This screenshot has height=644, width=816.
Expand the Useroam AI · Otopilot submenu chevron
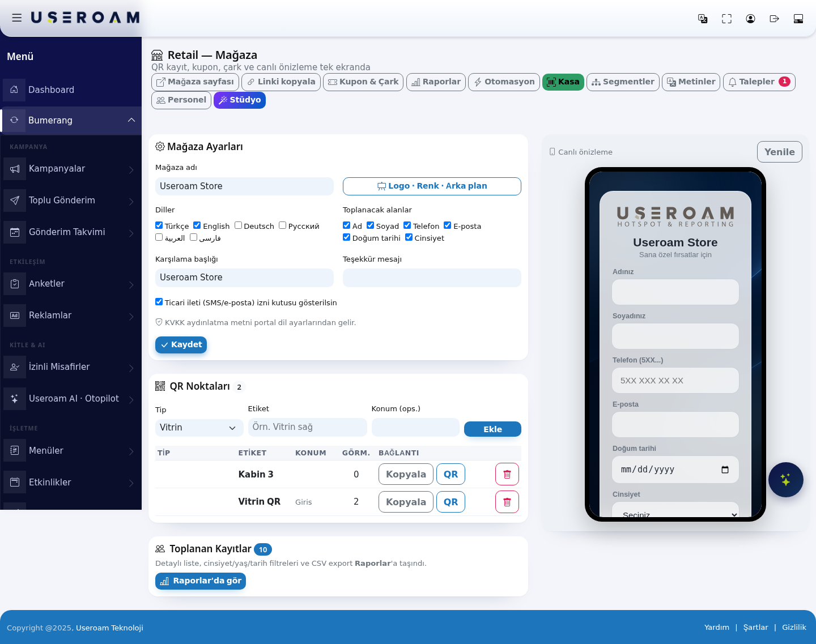pos(131,400)
